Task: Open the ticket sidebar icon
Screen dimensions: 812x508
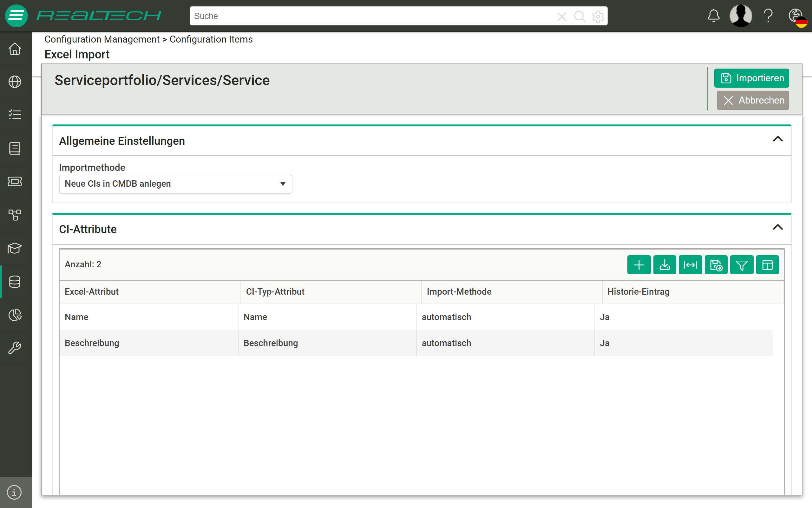Action: click(x=15, y=181)
